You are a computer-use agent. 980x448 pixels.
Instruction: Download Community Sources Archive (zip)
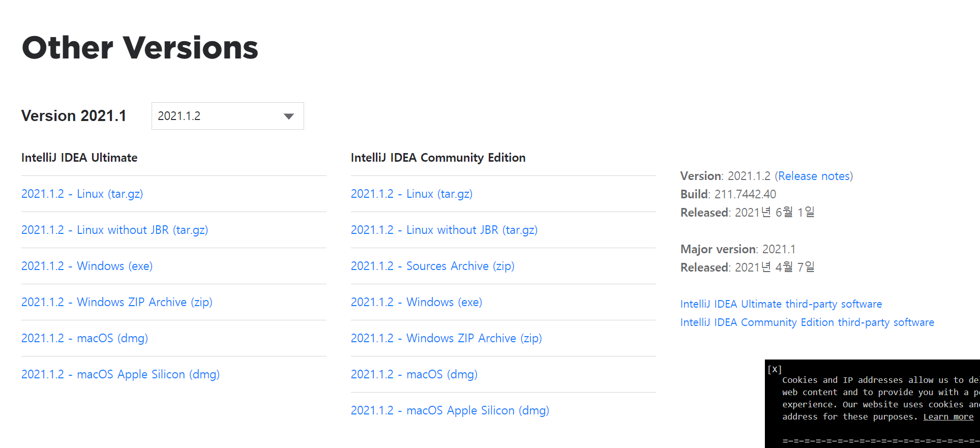pos(433,266)
